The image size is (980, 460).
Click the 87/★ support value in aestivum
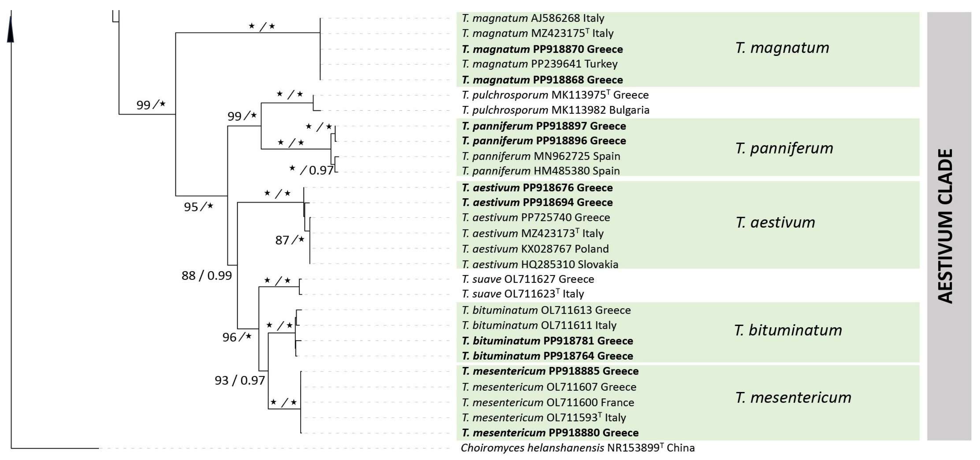click(290, 240)
